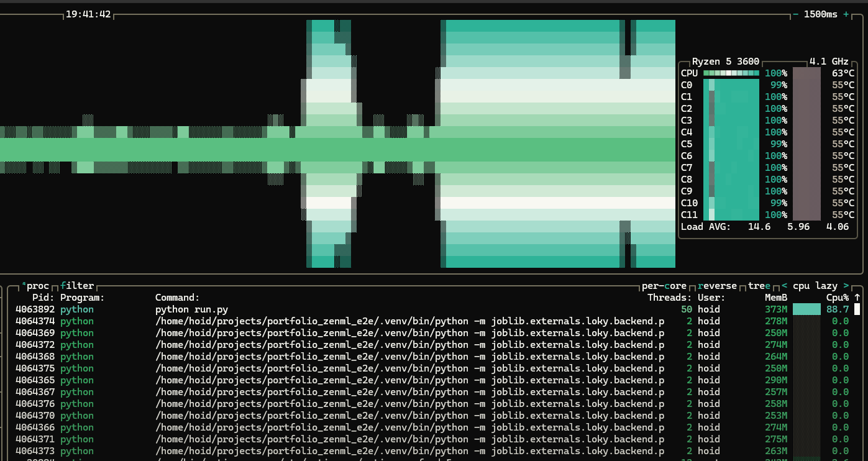Viewport: 868px width, 461px height.
Task: Decrease update interval with minus sign
Action: point(796,14)
